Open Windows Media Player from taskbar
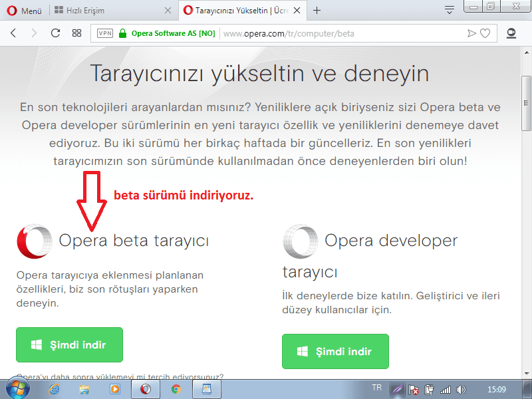 [115, 389]
